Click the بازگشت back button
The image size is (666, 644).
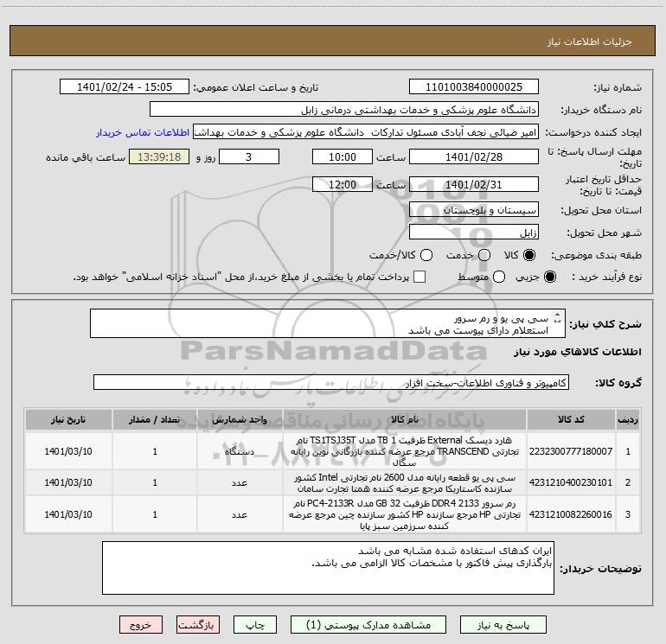[x=198, y=625]
